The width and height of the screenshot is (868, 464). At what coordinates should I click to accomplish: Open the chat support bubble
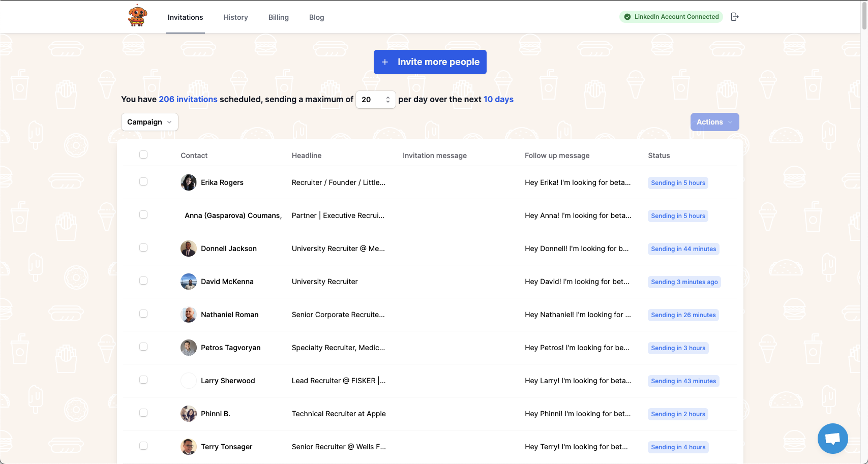click(x=832, y=438)
